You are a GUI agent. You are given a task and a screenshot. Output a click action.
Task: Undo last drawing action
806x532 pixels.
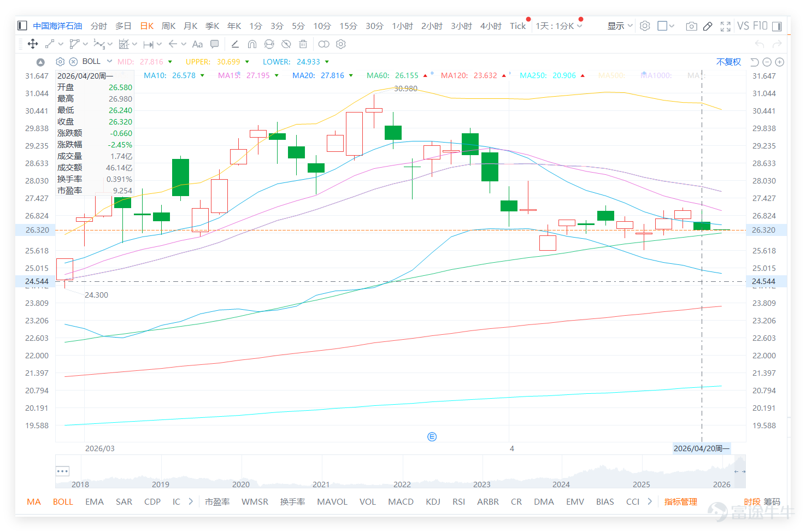coord(760,44)
